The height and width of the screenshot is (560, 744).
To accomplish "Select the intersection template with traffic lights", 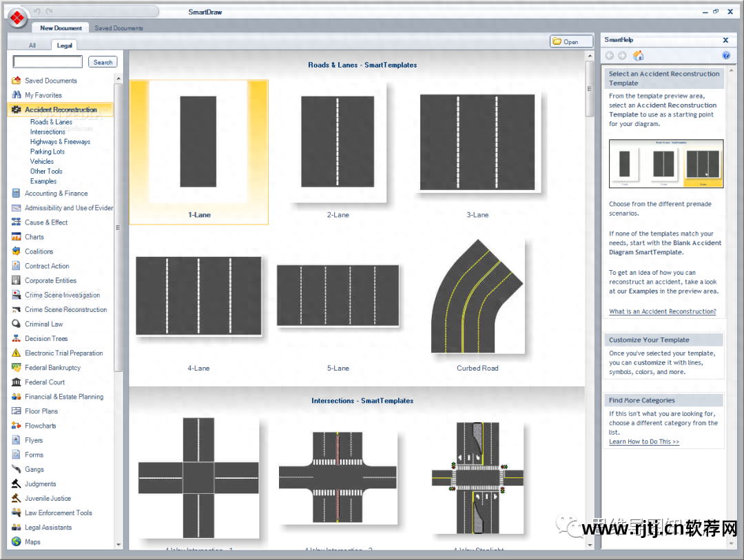I will tap(477, 478).
